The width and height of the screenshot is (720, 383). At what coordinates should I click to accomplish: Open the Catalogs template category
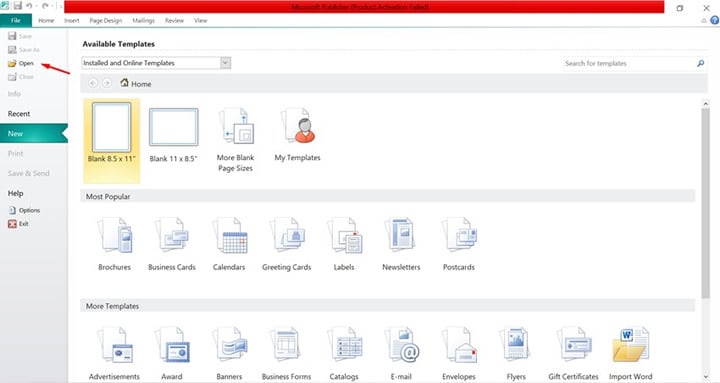344,354
